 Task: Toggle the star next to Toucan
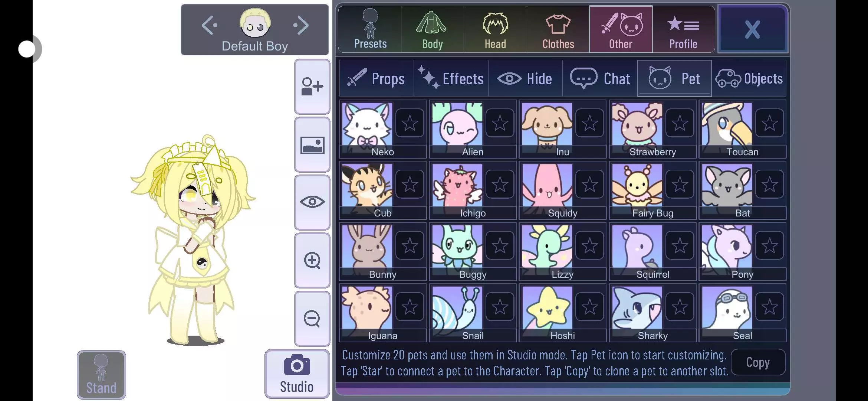(770, 123)
